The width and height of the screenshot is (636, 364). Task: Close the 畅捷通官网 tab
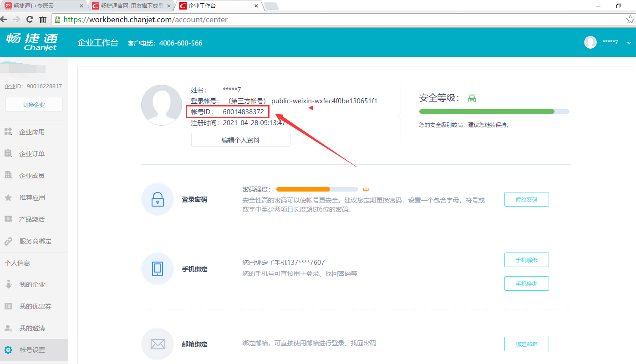coord(169,6)
